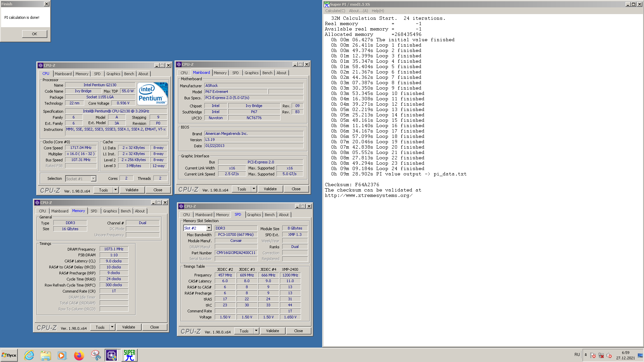Select the SPD tab in Memory CPU-Z window
The image size is (644, 362).
coord(94,211)
